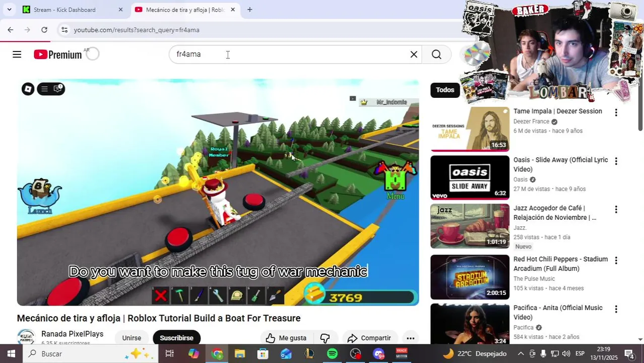Open Copilot from the taskbar

[194, 354]
